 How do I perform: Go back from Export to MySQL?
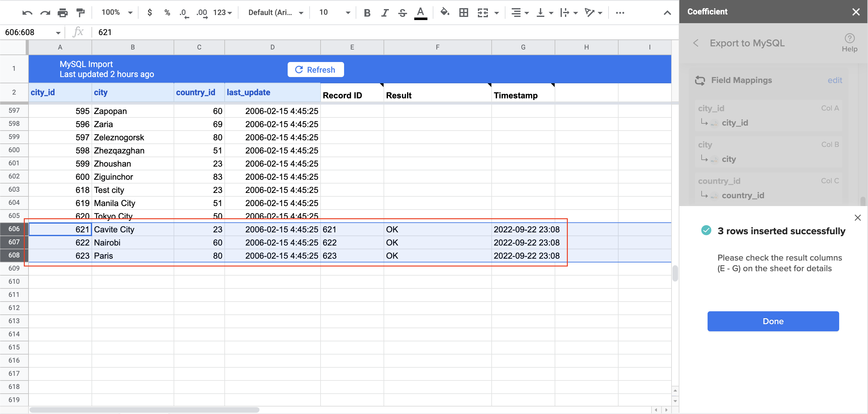pos(696,43)
